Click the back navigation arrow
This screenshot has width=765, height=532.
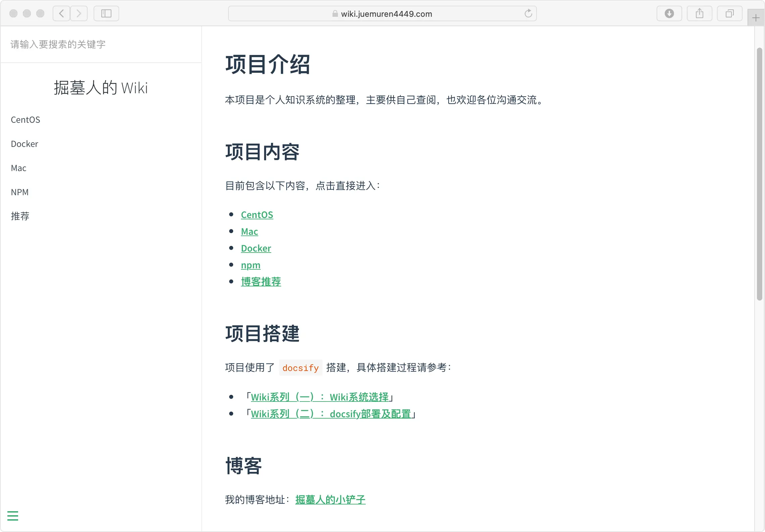coord(61,13)
